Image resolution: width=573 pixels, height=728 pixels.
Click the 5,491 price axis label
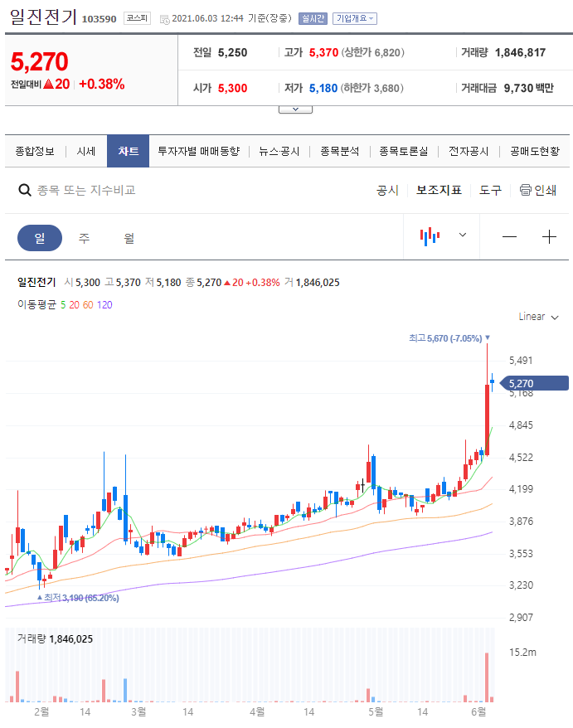click(521, 361)
